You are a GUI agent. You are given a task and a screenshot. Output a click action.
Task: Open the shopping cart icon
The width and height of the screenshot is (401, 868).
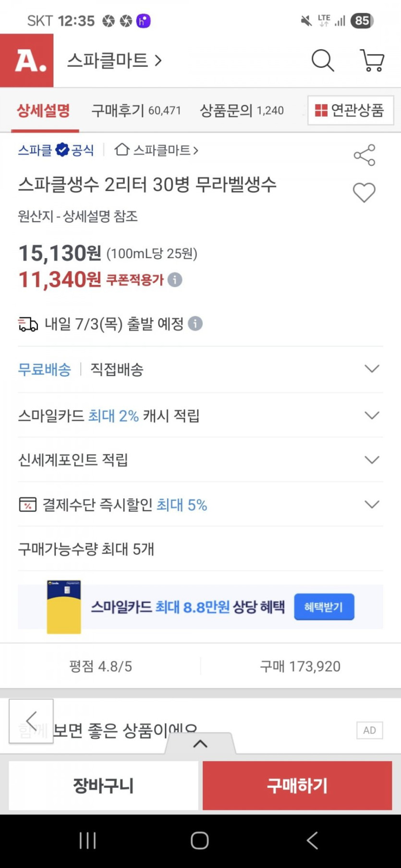click(372, 60)
